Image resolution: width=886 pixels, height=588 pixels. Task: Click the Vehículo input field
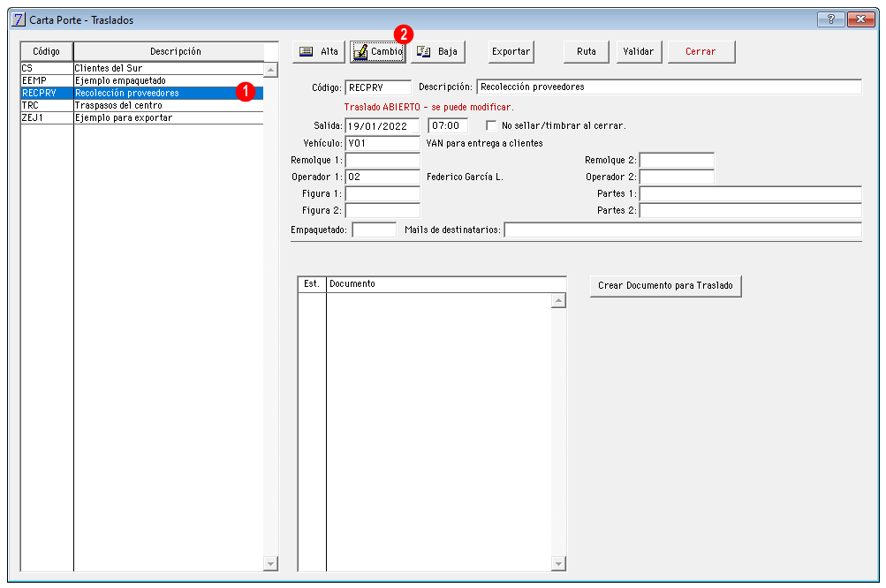[x=382, y=143]
